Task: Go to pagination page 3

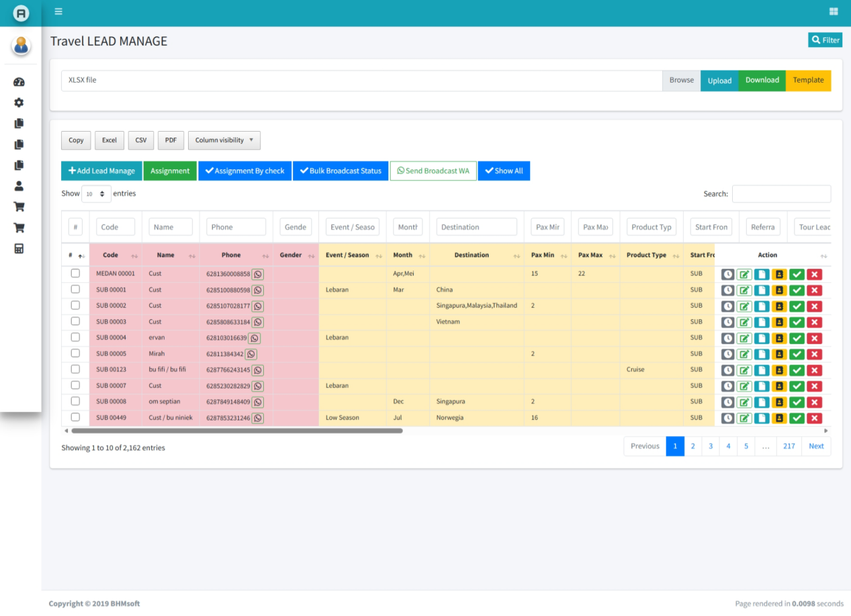Action: click(711, 446)
